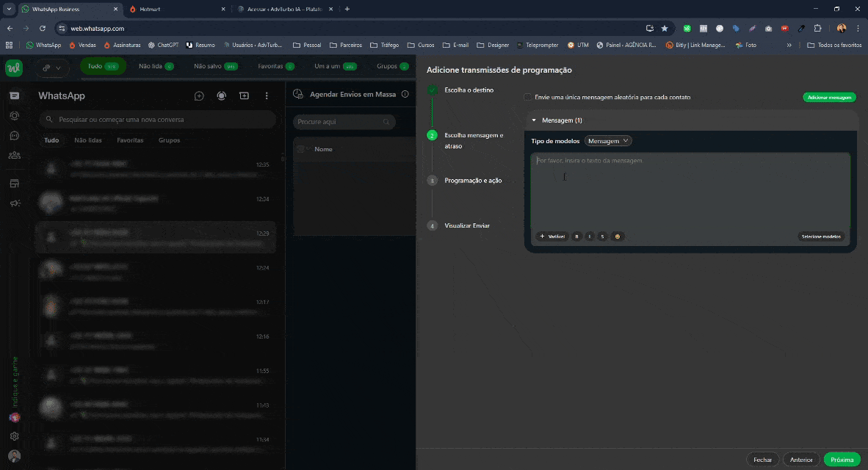The image size is (868, 470).
Task: Click the Próxima button
Action: [x=842, y=460]
